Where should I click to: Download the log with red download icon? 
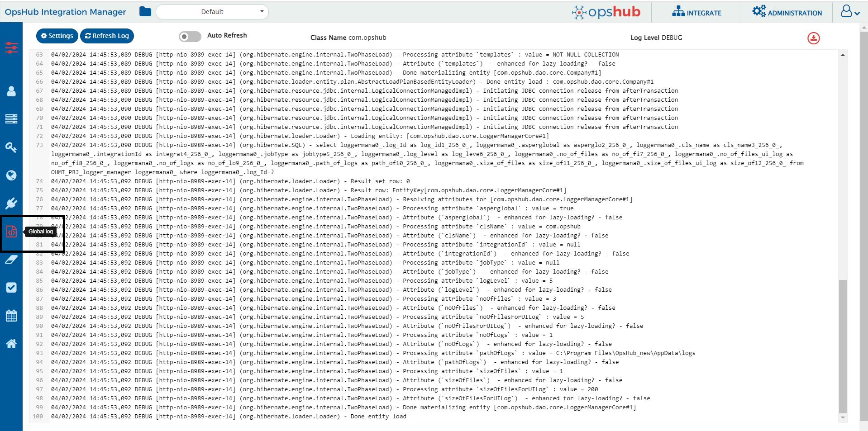coord(813,38)
